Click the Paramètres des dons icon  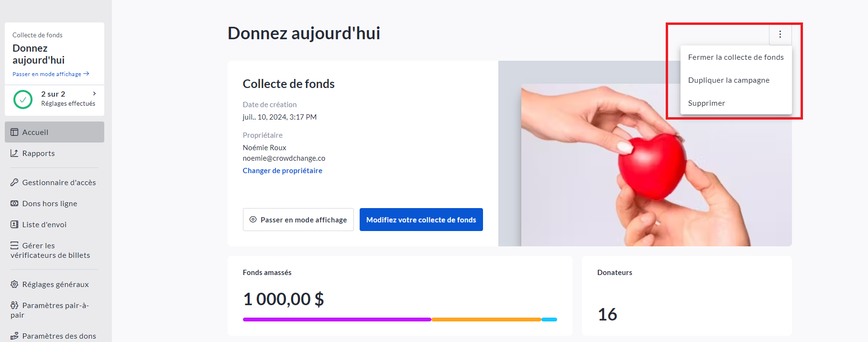tap(14, 336)
